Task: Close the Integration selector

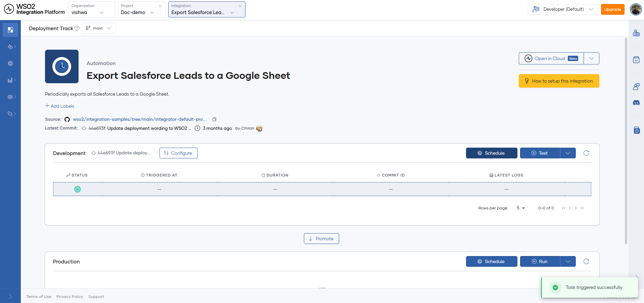Action: coord(240,6)
